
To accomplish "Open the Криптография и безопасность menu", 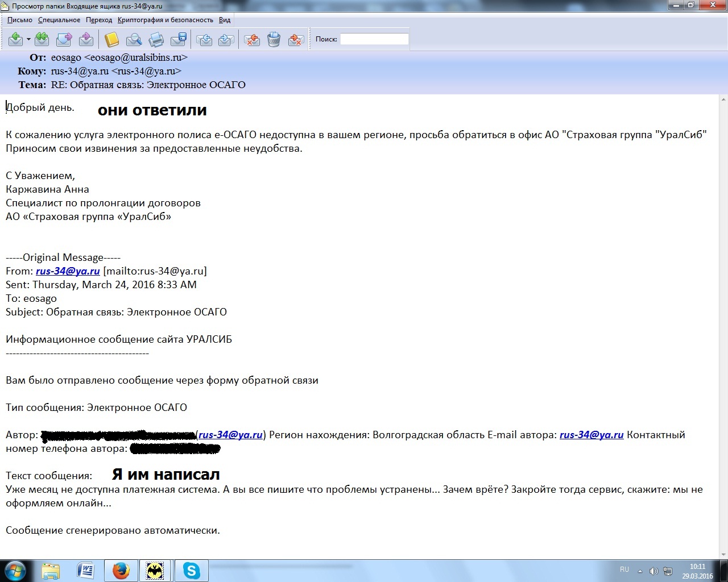I will coord(166,20).
